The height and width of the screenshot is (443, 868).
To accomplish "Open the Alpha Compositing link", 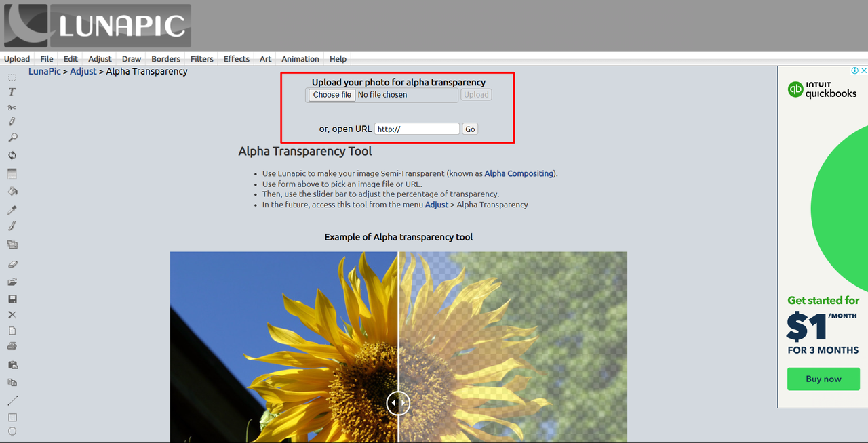I will (519, 173).
